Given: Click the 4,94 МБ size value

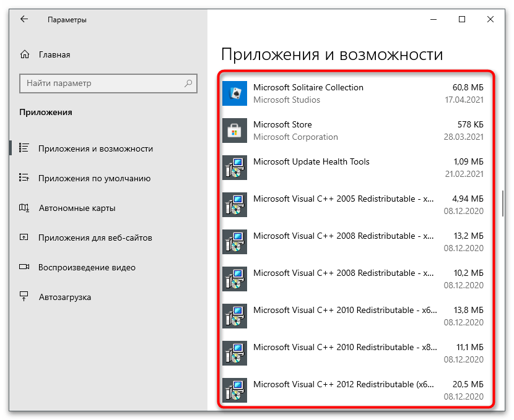Looking at the screenshot, I should click(x=468, y=199).
